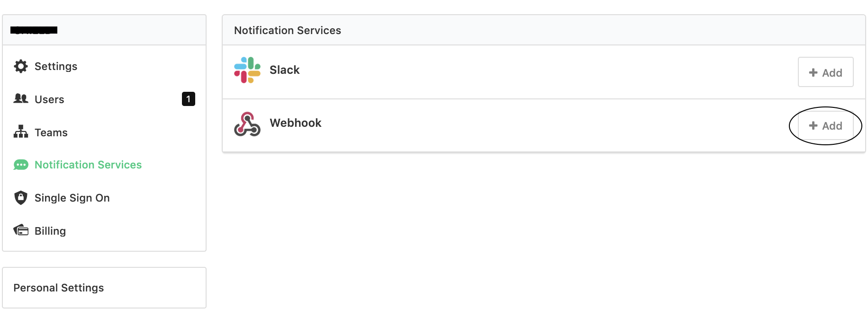Click the Settings gear icon
The height and width of the screenshot is (335, 868).
point(21,66)
